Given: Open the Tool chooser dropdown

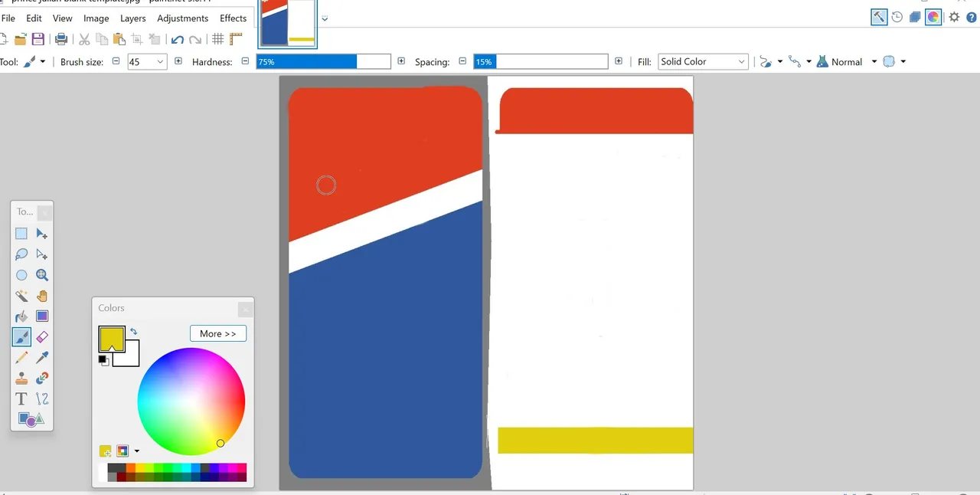Looking at the screenshot, I should tap(34, 61).
